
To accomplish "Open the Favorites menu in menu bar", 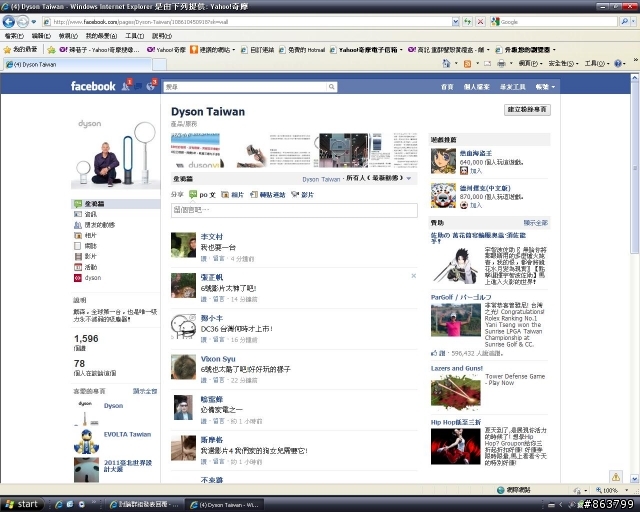I will click(x=101, y=36).
